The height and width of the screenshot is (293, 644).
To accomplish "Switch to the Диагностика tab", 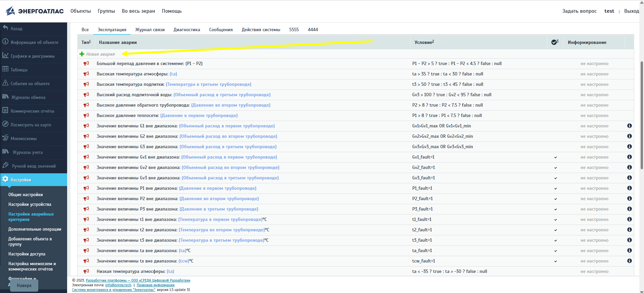I will pos(187,30).
